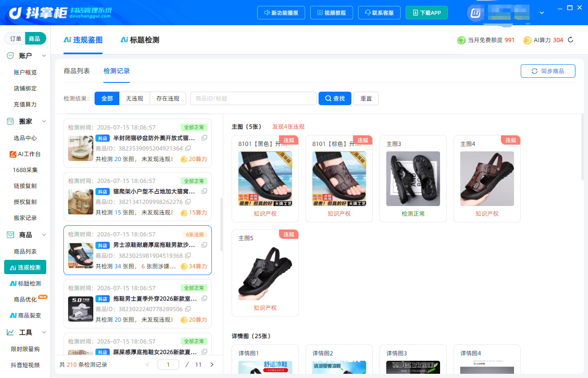The width and height of the screenshot is (588, 378).
Task: Click the 账户 section face icon
Action: (10, 56)
